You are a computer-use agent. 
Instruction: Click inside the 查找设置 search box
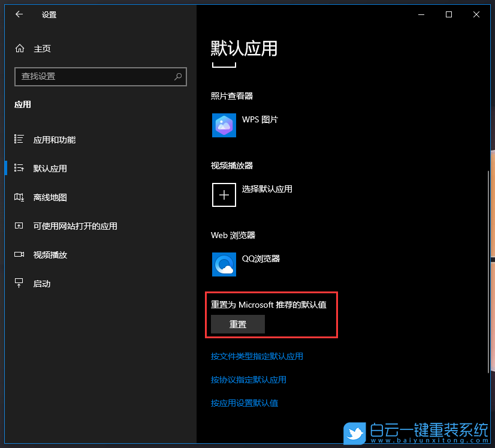tap(100, 77)
